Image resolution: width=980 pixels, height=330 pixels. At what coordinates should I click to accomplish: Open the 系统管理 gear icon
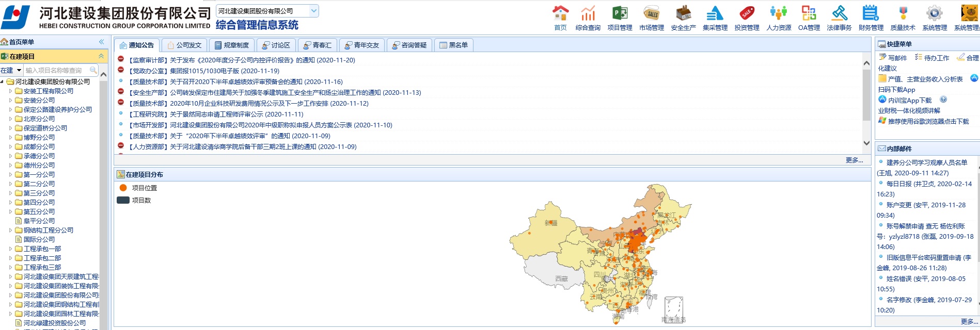tap(934, 13)
